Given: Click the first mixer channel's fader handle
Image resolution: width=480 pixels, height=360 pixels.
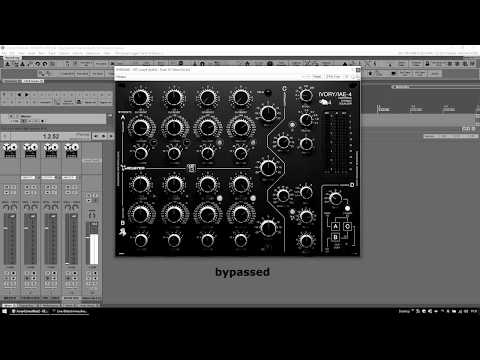Looking at the screenshot, I should [x=5, y=229].
